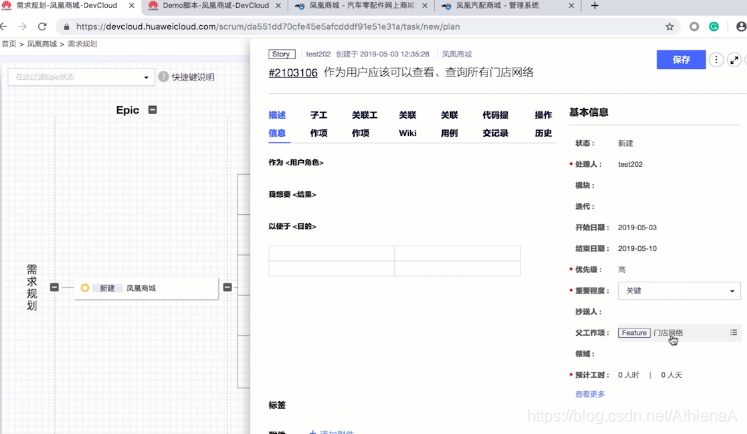Close the Demo脚本 browser tab

pos(278,6)
